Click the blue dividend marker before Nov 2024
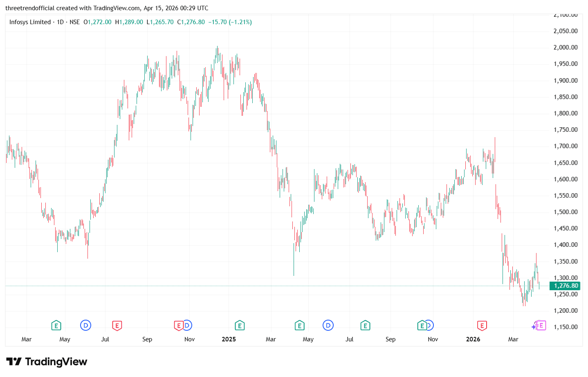The height and width of the screenshot is (377, 588). [187, 325]
